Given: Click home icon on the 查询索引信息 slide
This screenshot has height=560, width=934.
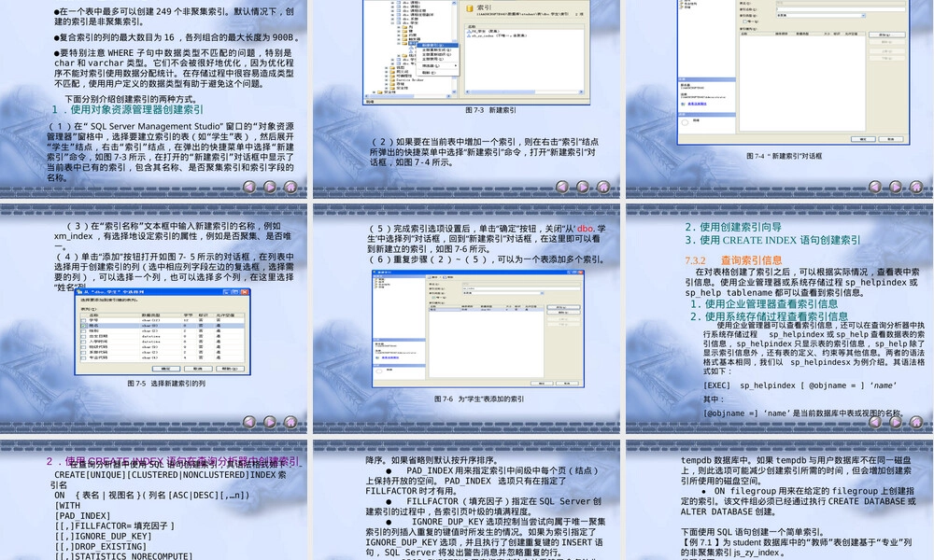Looking at the screenshot, I should pos(916,421).
